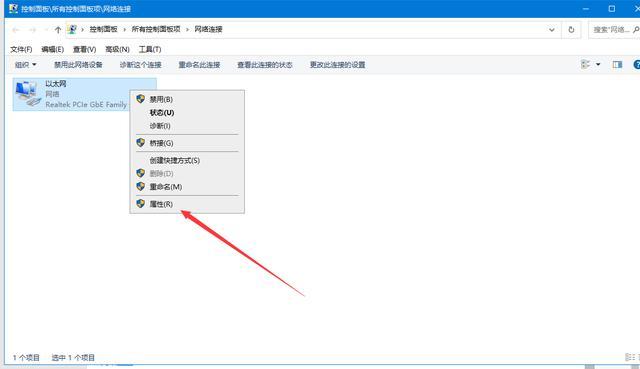Image resolution: width=640 pixels, height=369 pixels.
Task: Choose 状态(U) in context menu
Action: pyautogui.click(x=187, y=113)
